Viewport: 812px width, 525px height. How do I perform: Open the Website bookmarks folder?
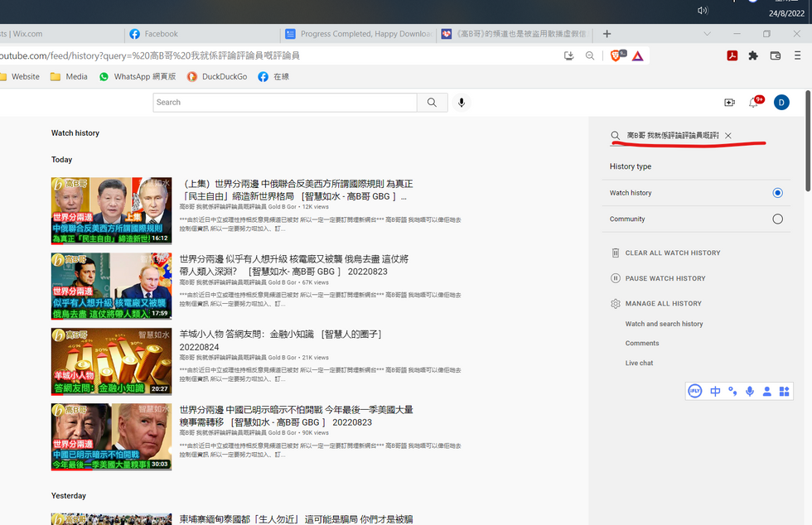tap(20, 77)
